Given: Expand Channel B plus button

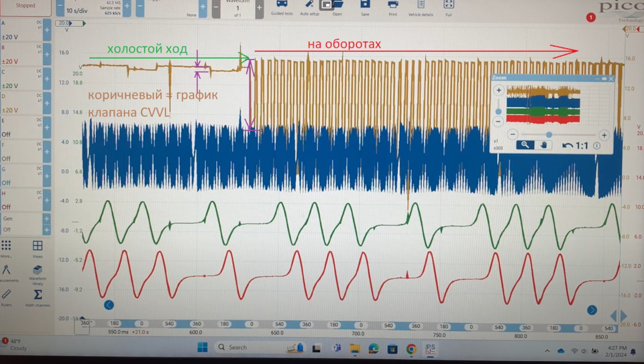Looking at the screenshot, I should [x=47, y=54].
